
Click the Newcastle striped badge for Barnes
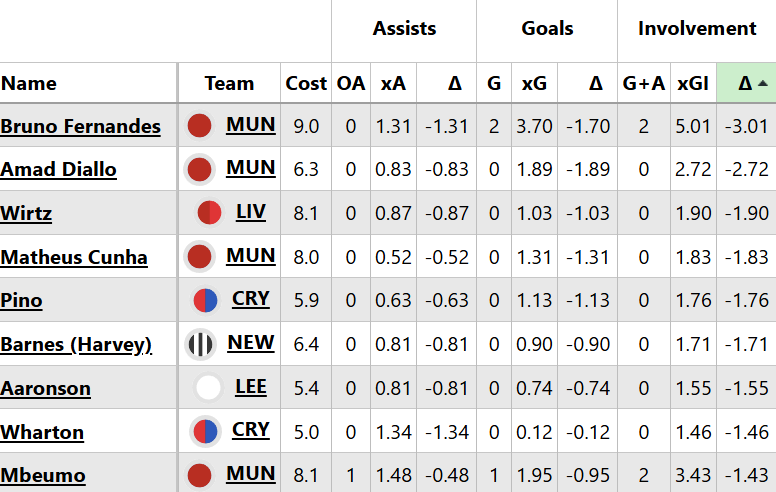point(201,345)
